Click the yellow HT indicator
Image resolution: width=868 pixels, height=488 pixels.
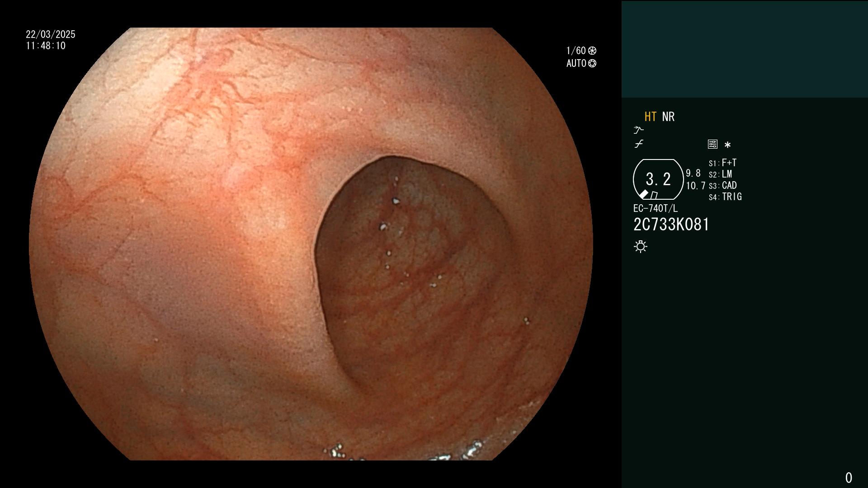[x=651, y=117]
